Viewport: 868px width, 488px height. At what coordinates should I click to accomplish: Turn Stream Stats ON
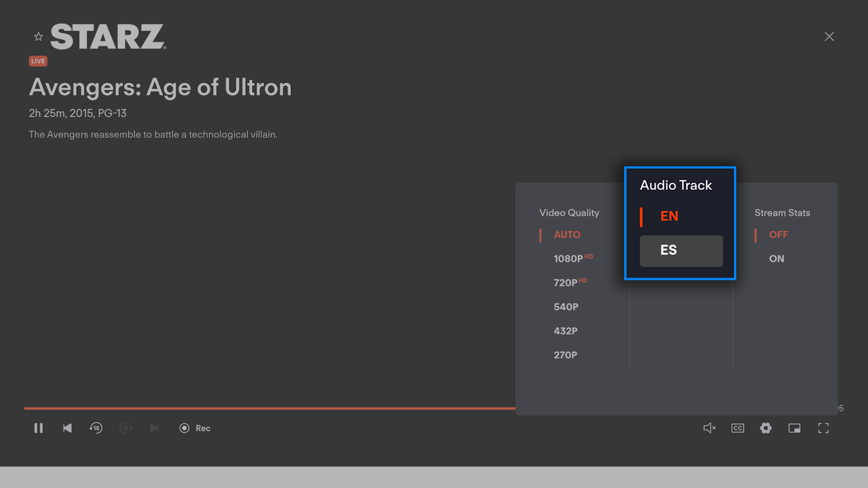coord(776,259)
